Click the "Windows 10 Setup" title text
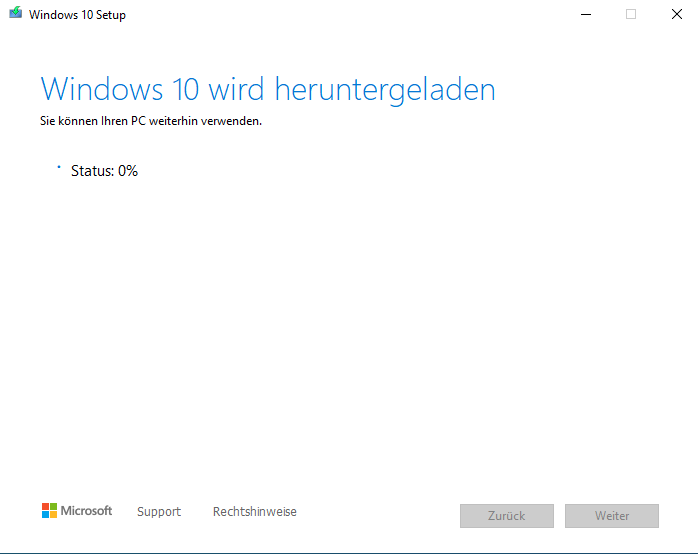The width and height of the screenshot is (698, 554). (77, 15)
